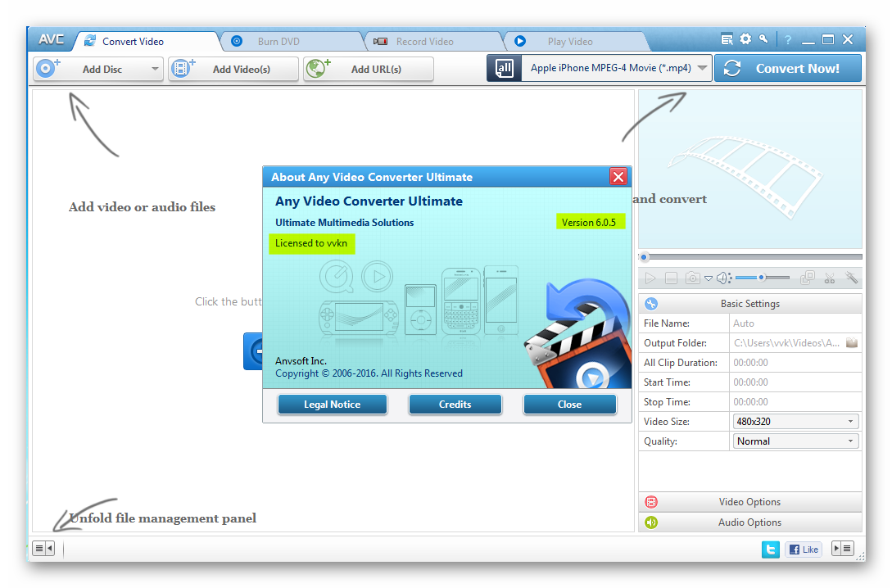Toggle the right settings panel button
The image size is (892, 588).
(x=843, y=548)
